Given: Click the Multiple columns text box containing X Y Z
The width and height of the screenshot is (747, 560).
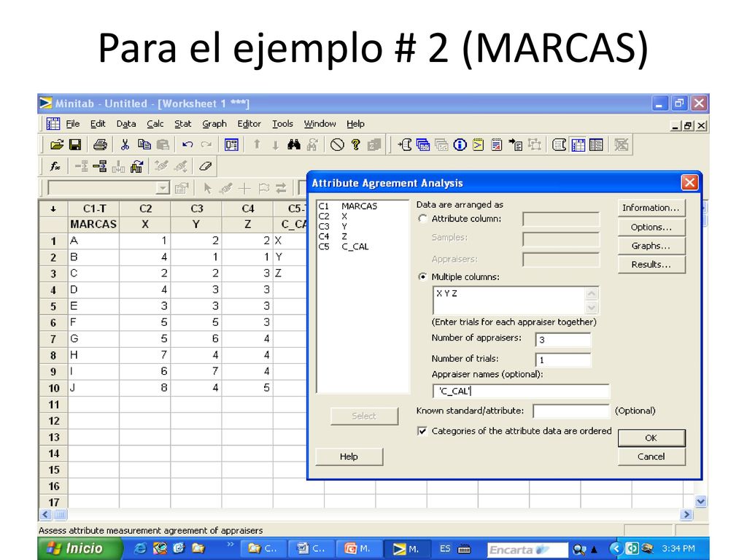Looking at the screenshot, I should [x=508, y=300].
